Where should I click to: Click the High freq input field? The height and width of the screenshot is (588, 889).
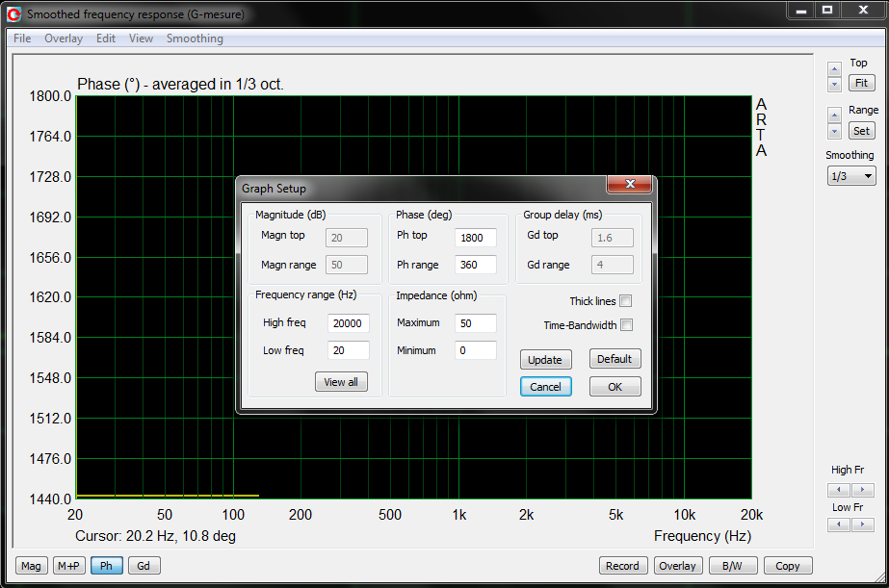pos(348,323)
